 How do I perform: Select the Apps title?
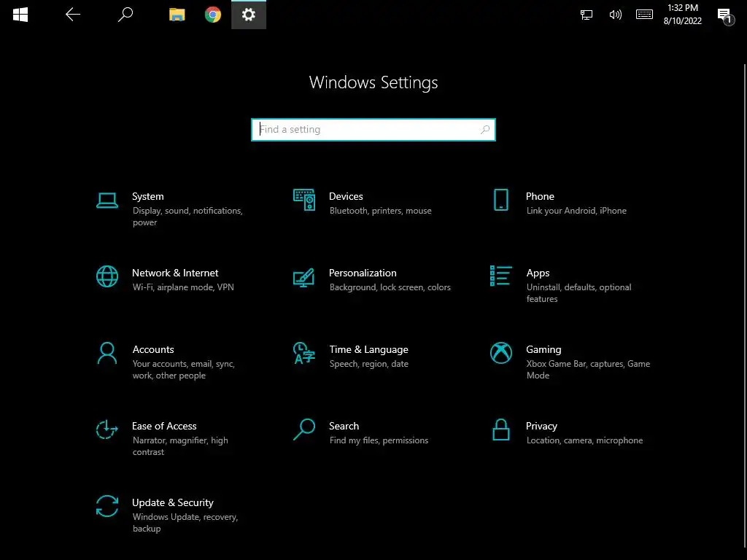[x=538, y=273]
